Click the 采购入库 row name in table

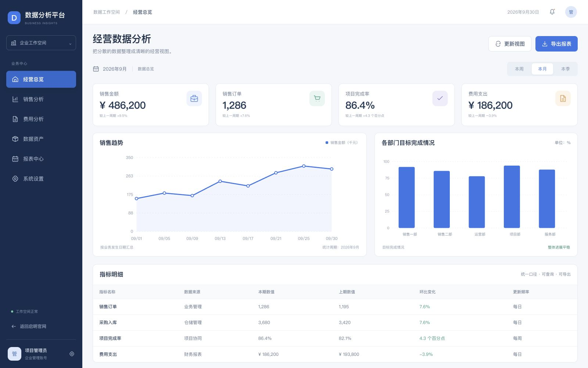coord(108,322)
